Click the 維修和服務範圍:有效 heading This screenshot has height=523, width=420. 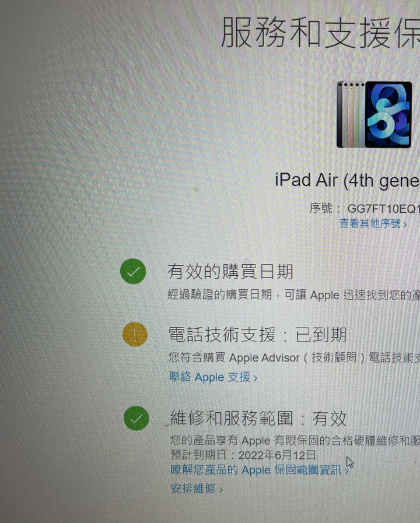(258, 418)
